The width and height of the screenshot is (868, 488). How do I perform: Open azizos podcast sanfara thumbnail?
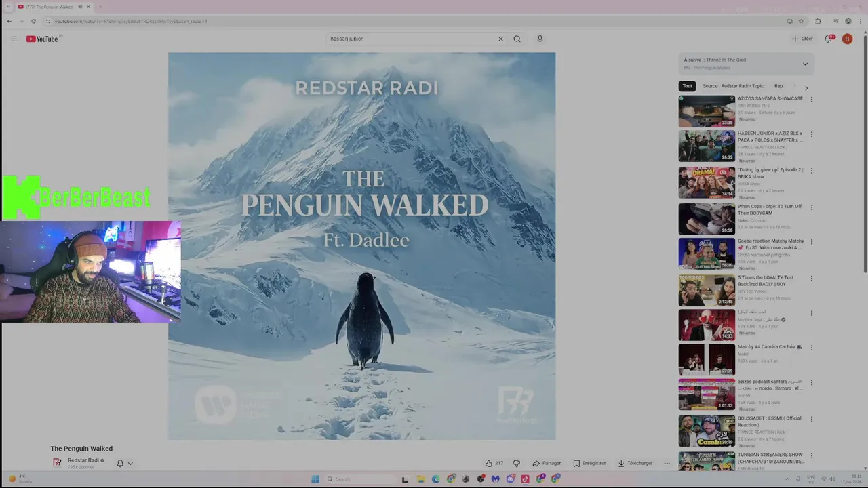[707, 394]
